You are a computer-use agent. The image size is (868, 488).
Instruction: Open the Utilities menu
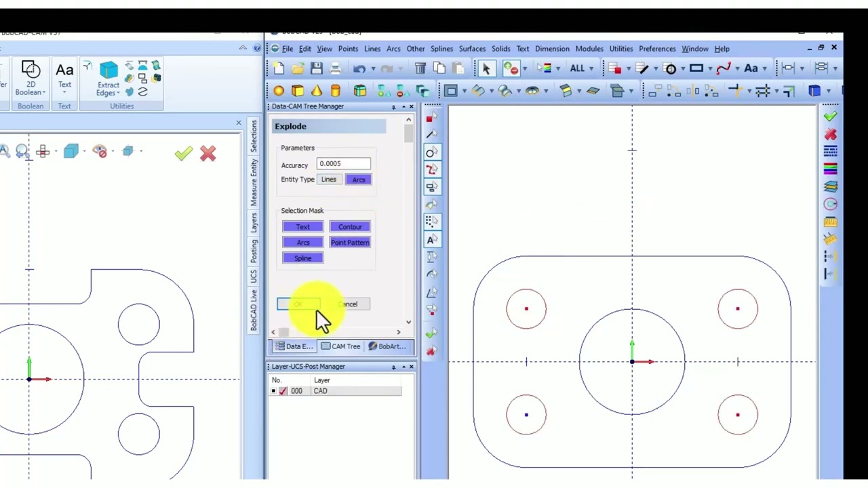click(620, 49)
